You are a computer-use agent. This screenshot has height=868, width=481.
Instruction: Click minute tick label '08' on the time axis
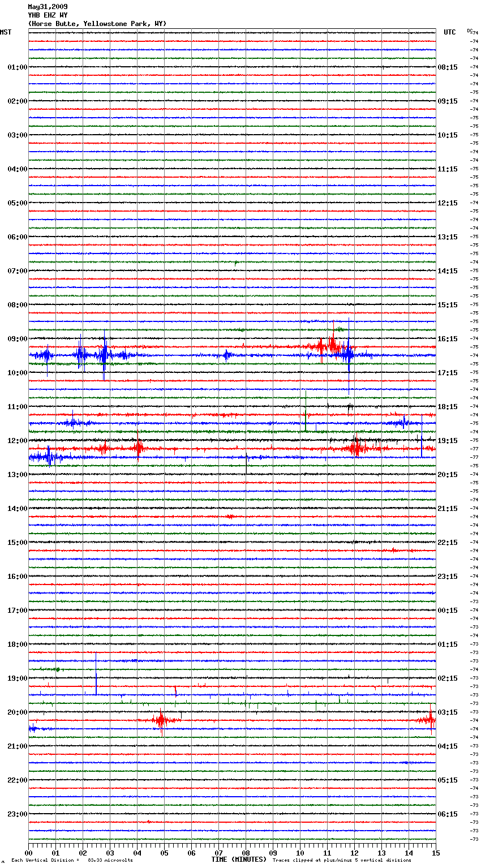(246, 853)
